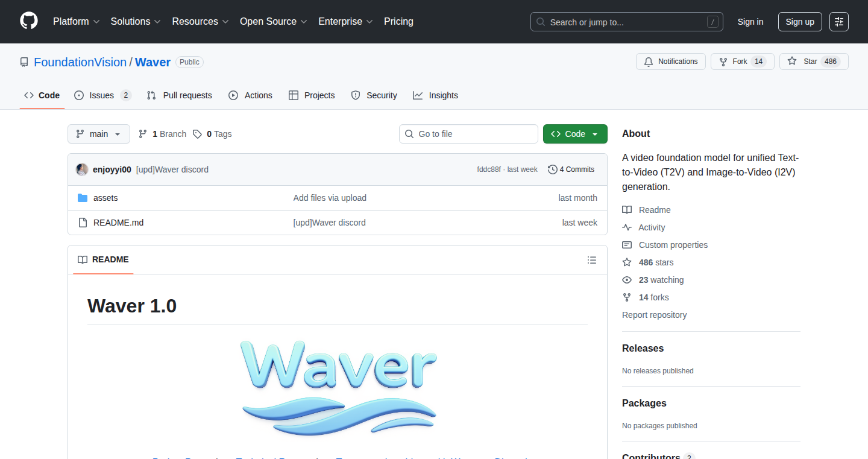Open the Waver repository link

153,62
